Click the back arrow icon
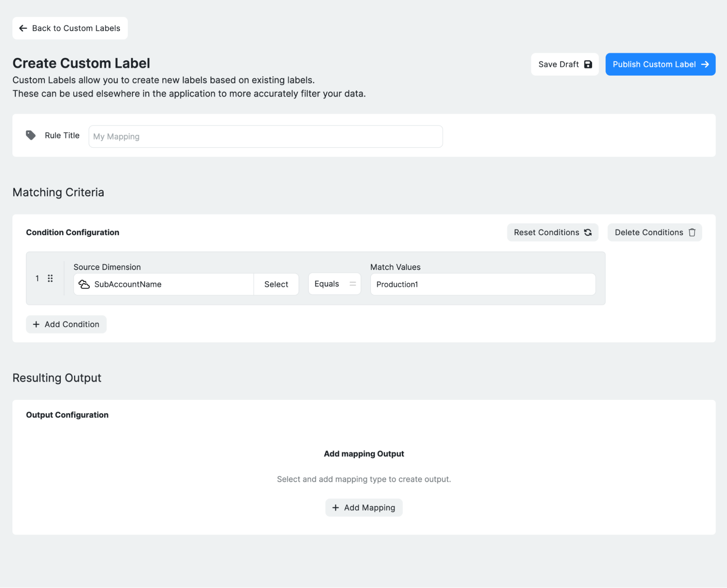Screen dimensions: 727x588 [23, 28]
